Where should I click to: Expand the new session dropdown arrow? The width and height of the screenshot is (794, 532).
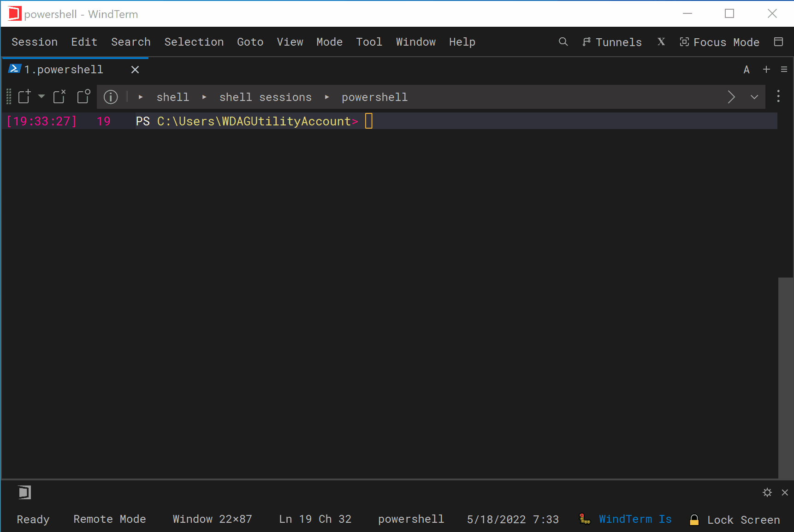click(x=41, y=96)
